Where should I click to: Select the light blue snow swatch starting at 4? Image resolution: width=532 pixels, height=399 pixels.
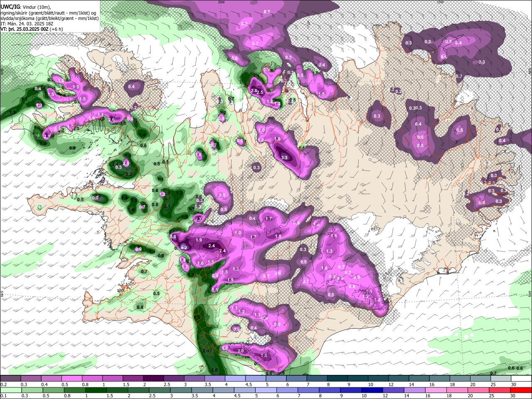tap(235, 379)
